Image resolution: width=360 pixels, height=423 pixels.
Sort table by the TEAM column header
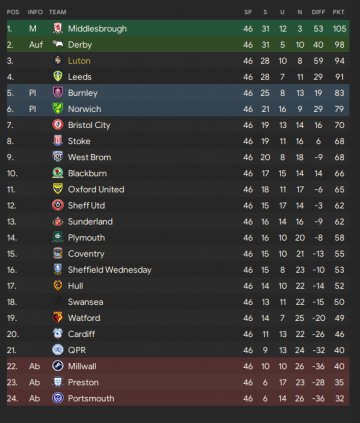click(x=58, y=12)
